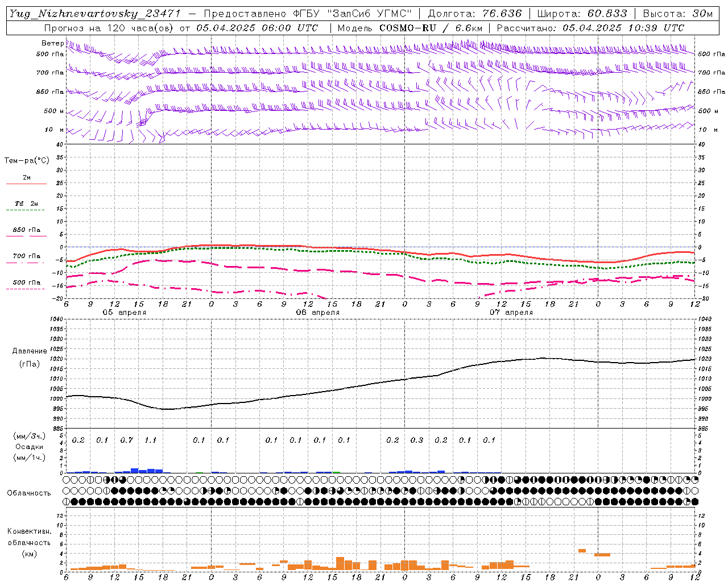The height and width of the screenshot is (582, 728).
Task: Click the model name COSMO-RU / 6.6км
Action: (x=431, y=28)
